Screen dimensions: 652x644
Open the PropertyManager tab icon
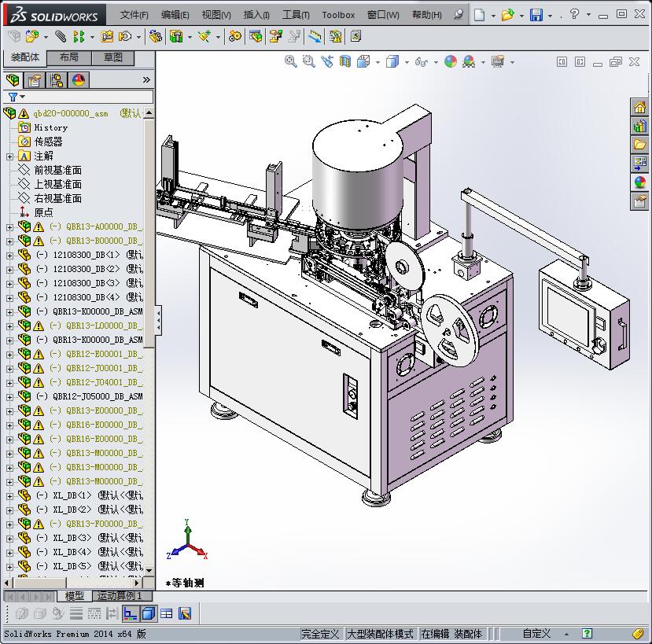click(35, 79)
